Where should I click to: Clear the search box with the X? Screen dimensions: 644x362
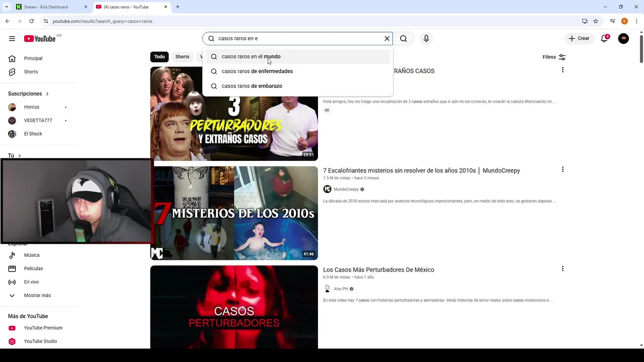[387, 39]
